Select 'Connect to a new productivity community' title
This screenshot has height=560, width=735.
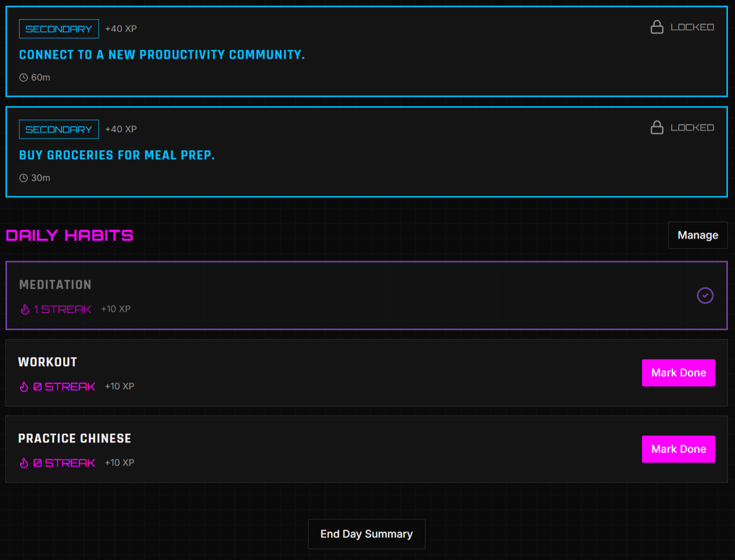tap(162, 55)
